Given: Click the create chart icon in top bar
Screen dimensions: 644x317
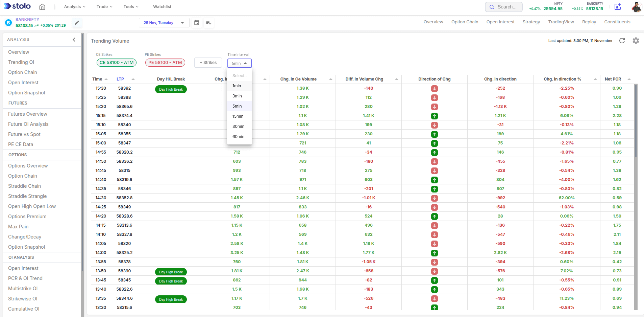Looking at the screenshot, I should point(618,6).
